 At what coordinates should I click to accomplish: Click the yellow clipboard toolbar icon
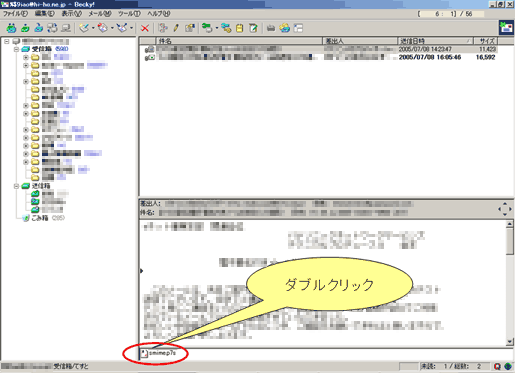click(x=239, y=28)
